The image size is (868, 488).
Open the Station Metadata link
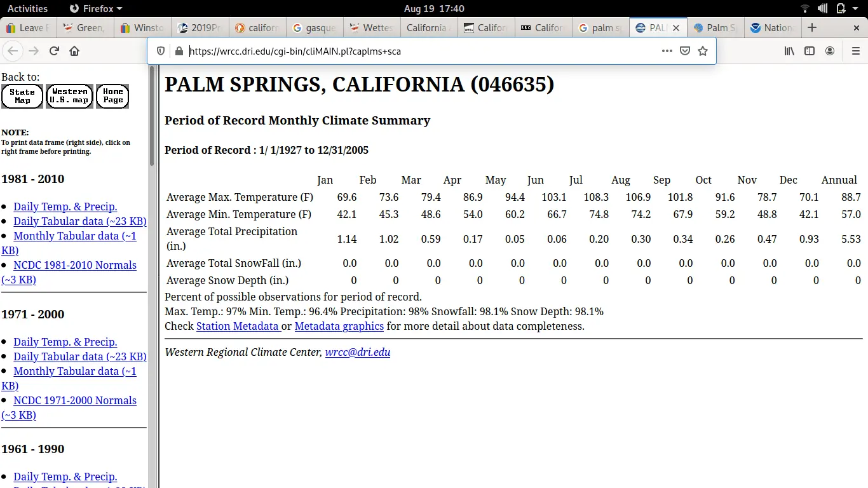238,326
